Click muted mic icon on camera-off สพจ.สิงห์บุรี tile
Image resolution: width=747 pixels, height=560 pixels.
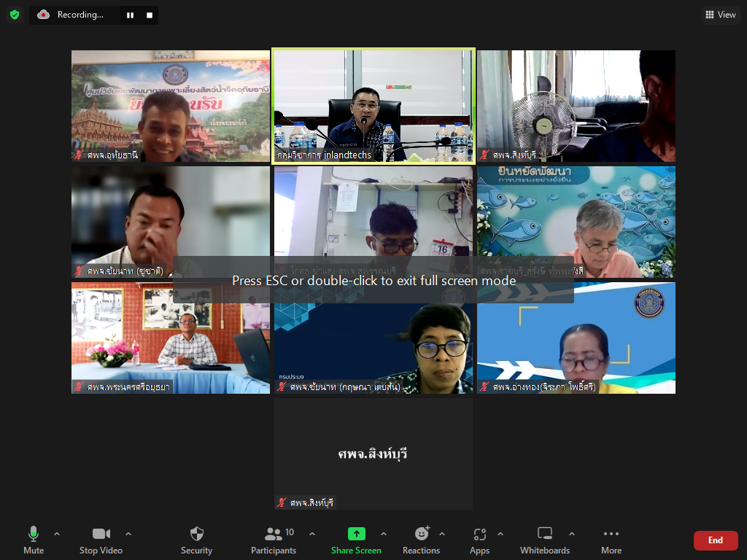coord(282,502)
